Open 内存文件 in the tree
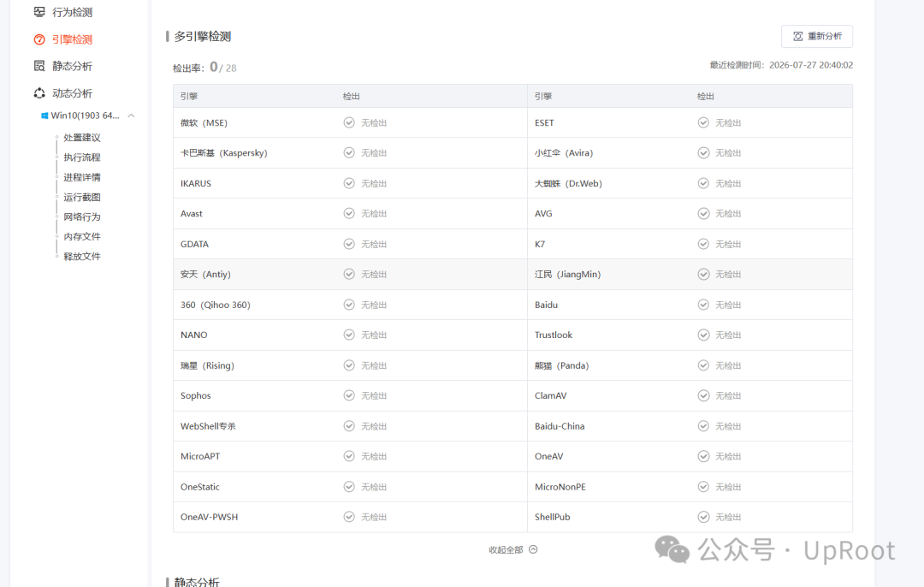This screenshot has width=924, height=587. pyautogui.click(x=82, y=236)
